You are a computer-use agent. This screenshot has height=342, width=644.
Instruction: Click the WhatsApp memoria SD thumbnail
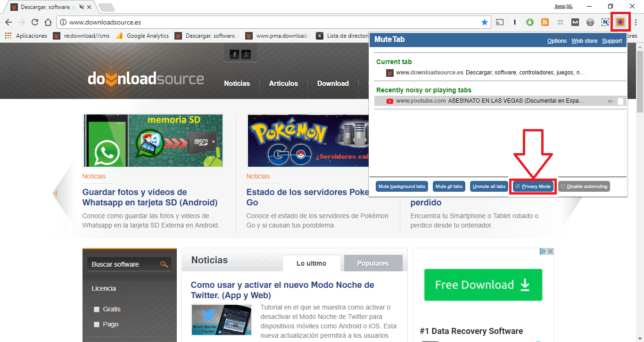pos(153,140)
